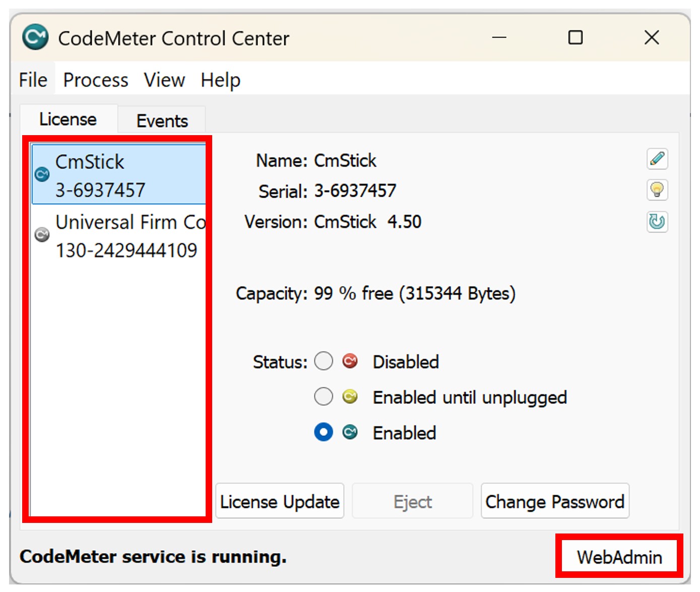
Task: Click the grayed-out Eject button
Action: pyautogui.click(x=413, y=501)
